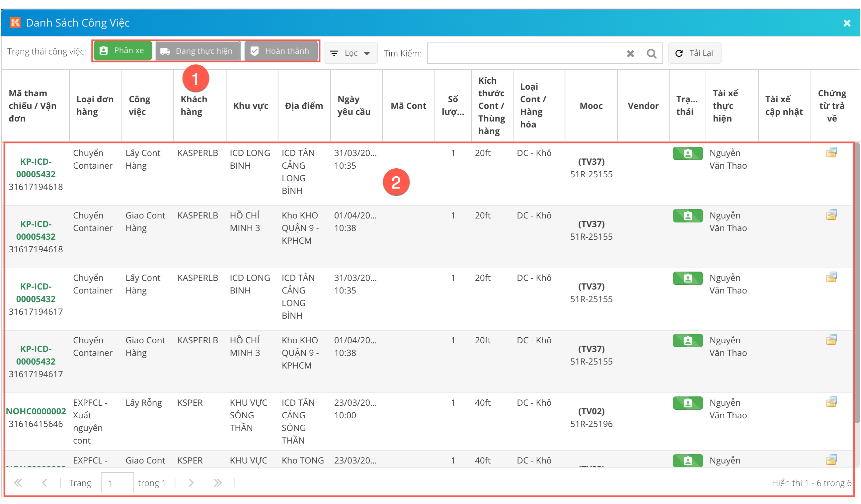Click the search magnifier icon
Screen dimensions: 861x504
(651, 54)
